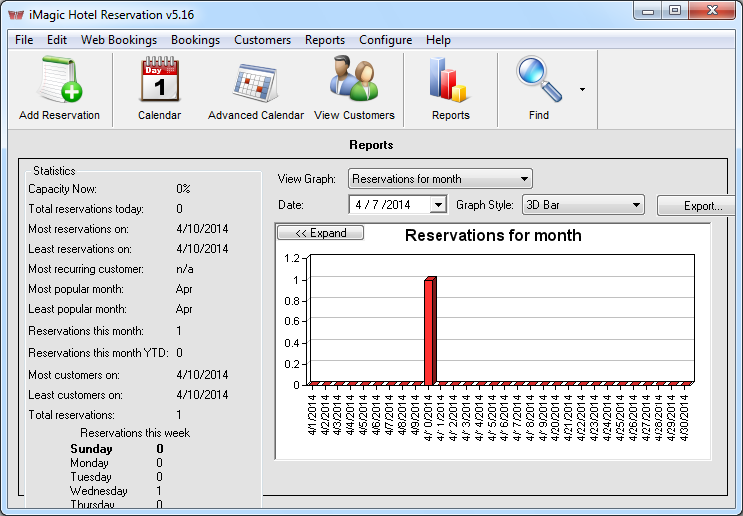Click the bold Sunday row label
The width and height of the screenshot is (743, 516).
coord(91,448)
